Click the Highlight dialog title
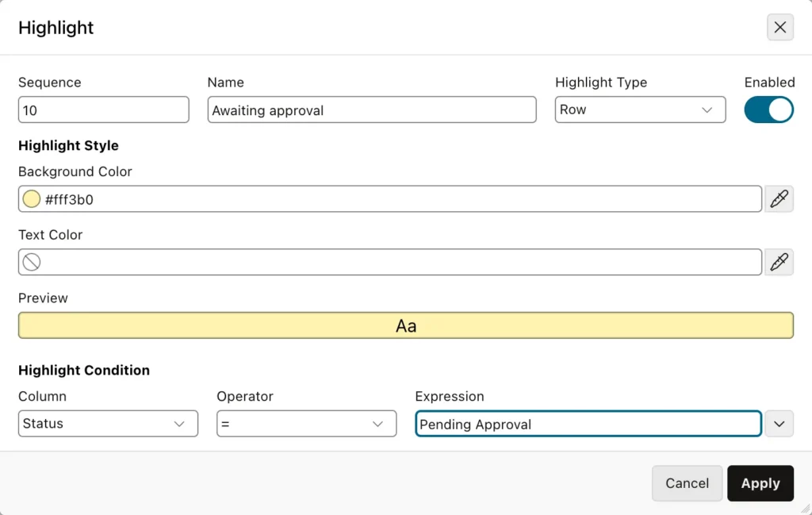This screenshot has width=812, height=515. click(56, 28)
